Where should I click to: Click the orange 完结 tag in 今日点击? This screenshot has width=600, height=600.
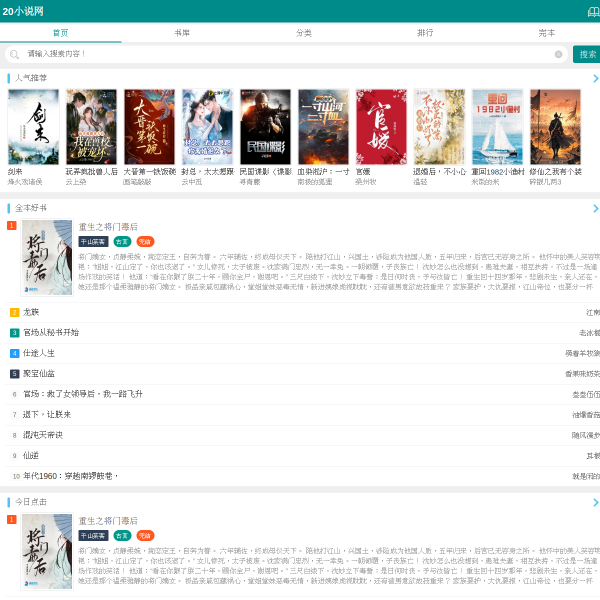[145, 536]
